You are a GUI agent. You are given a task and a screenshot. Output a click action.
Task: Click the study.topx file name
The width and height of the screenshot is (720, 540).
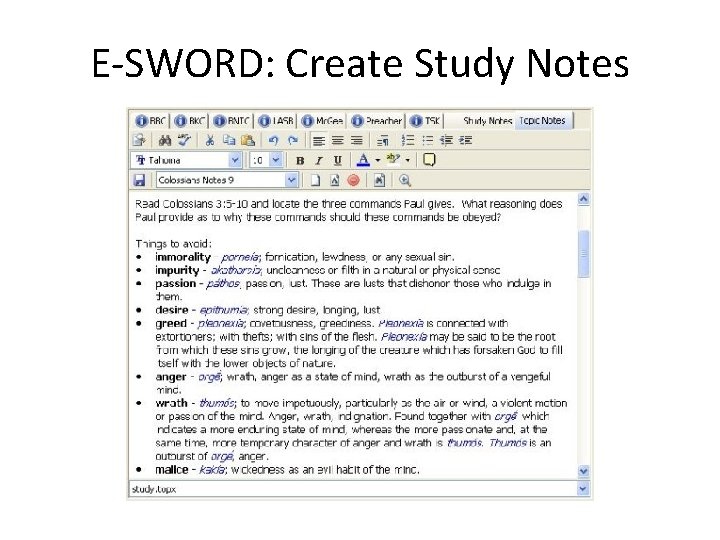click(154, 489)
